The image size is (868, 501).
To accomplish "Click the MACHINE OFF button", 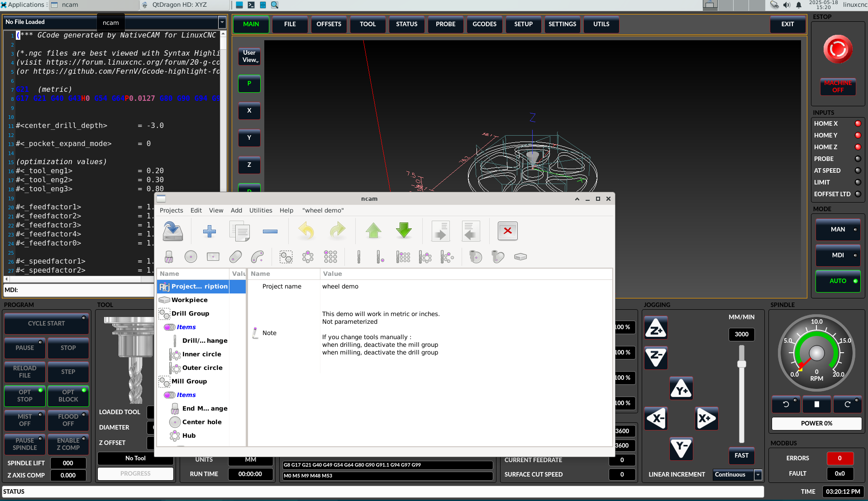I will click(838, 86).
